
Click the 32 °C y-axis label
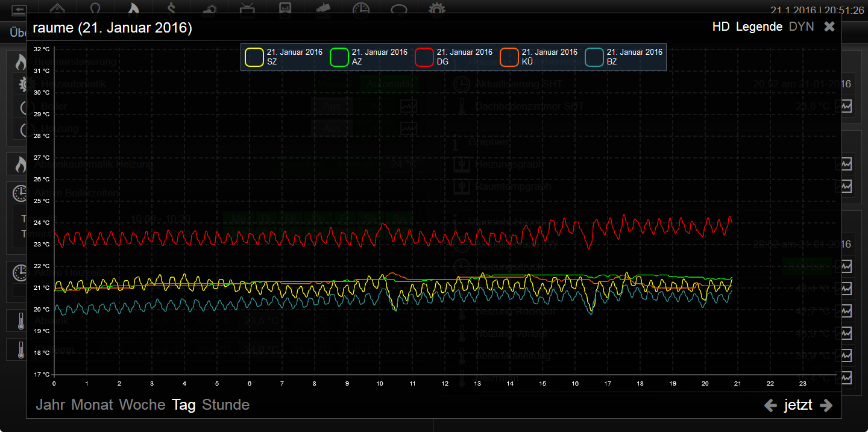[x=42, y=49]
